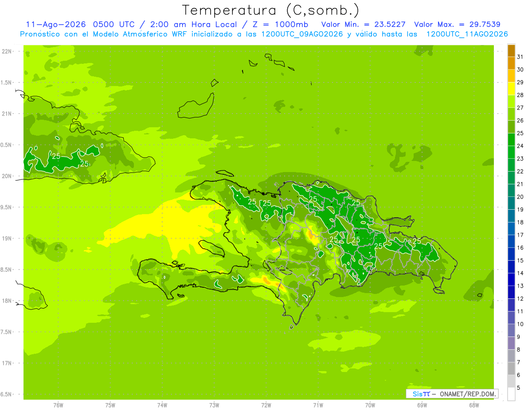The image size is (532, 411).
Task: Select the date text '11-Ago-2026'
Action: tap(56, 24)
